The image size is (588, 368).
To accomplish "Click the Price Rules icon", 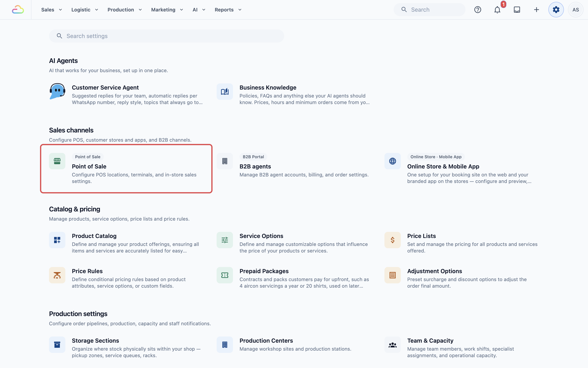I will [57, 275].
